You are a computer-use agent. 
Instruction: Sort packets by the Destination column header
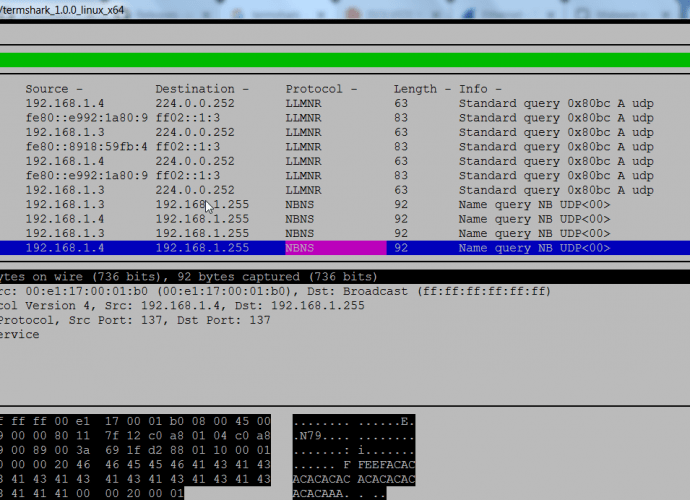(202, 89)
